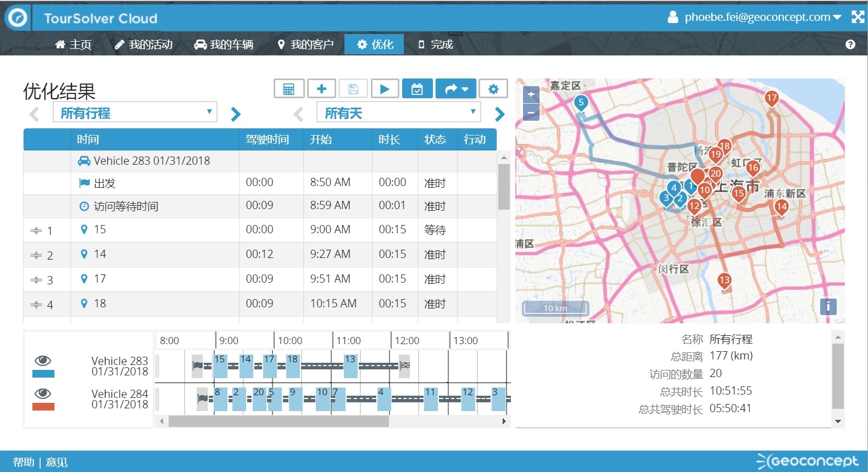Toggle visibility of Vehicle 283 route
This screenshot has width=868, height=472.
pyautogui.click(x=43, y=361)
